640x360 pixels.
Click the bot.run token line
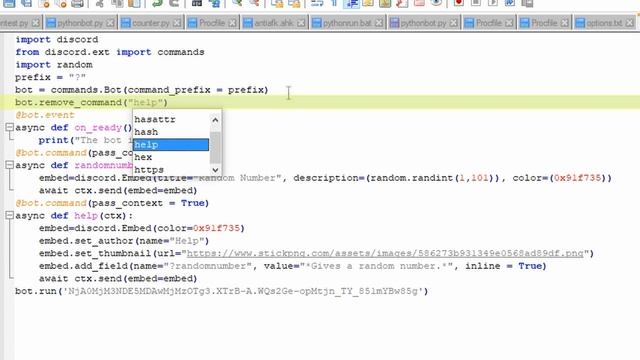click(222, 291)
